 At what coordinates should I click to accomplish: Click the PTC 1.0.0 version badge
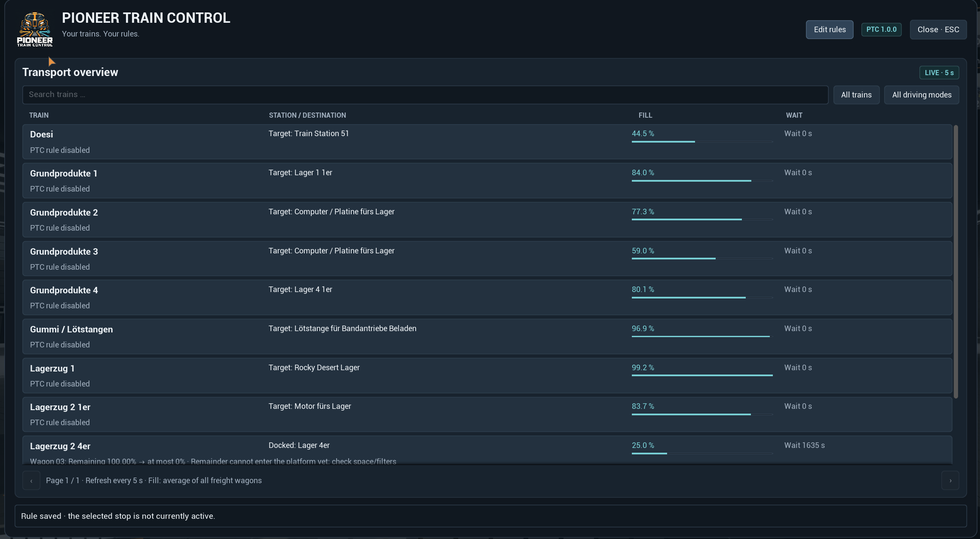click(x=882, y=30)
